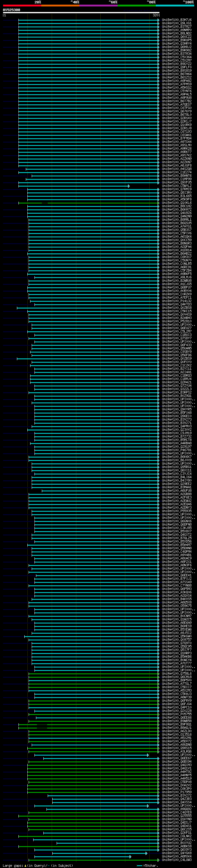Viewport: 197px width, 868px height.
Task: Select the UniRef100_P55935 entry
Action: pos(177,511)
